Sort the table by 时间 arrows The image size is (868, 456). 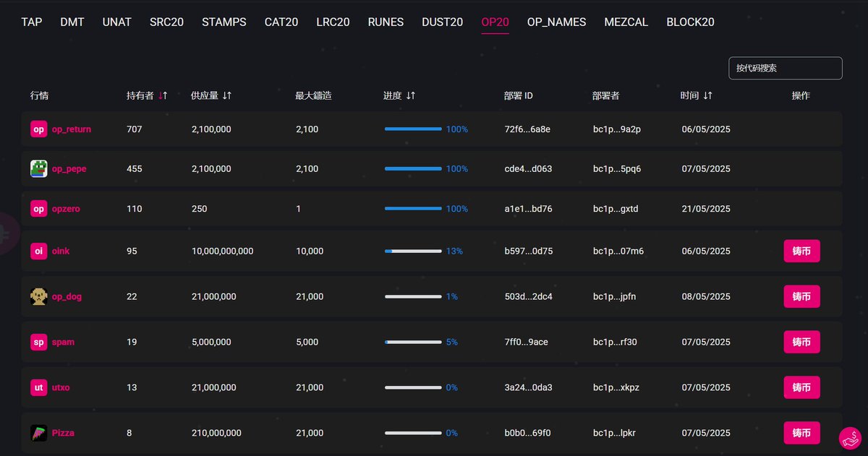pos(707,95)
